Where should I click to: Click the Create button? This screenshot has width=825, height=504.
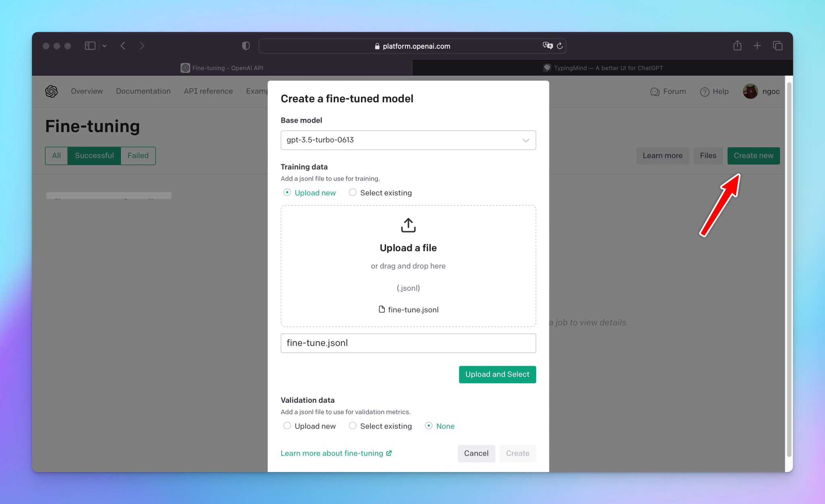click(x=518, y=454)
